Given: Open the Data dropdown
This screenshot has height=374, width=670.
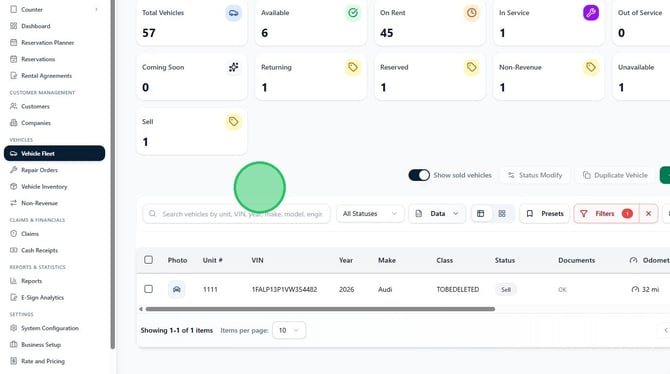Looking at the screenshot, I should [437, 214].
